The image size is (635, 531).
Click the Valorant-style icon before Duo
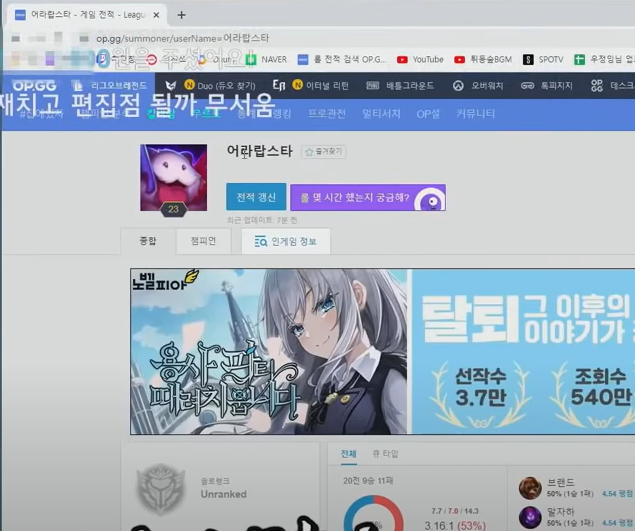tap(171, 85)
